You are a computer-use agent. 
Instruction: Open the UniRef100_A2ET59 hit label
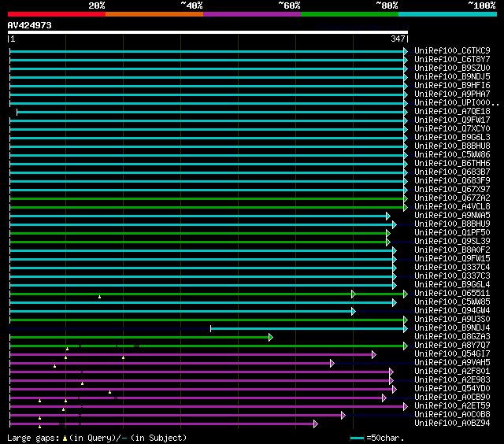[x=451, y=406]
